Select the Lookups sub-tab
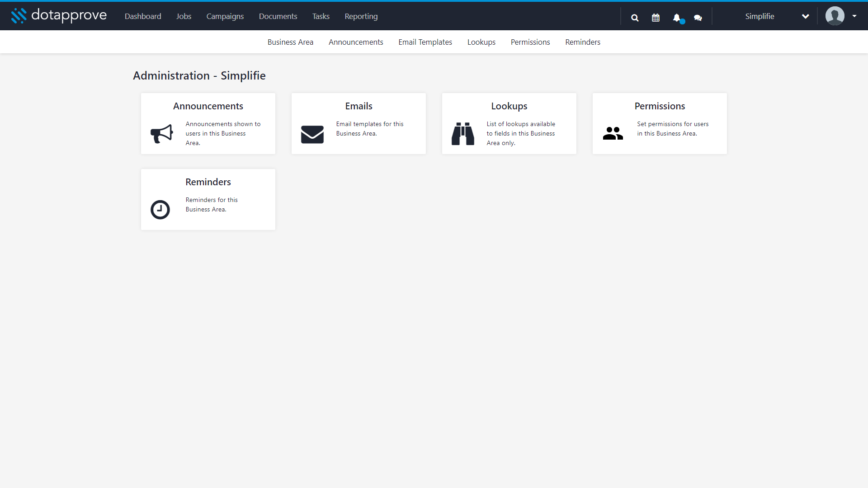The image size is (868, 488). click(481, 42)
